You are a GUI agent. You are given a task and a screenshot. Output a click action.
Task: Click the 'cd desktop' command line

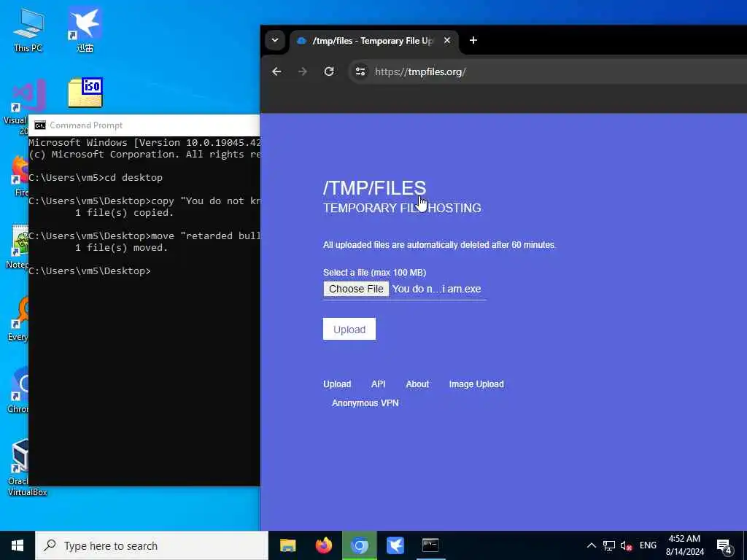point(96,178)
